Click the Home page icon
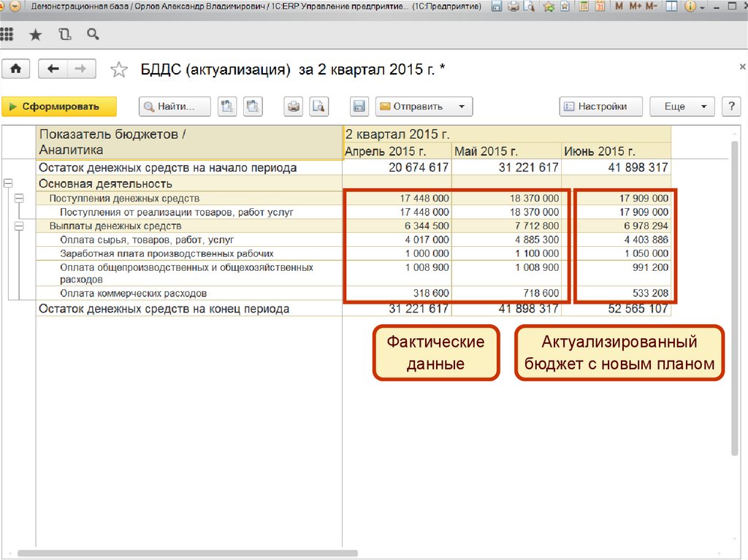This screenshot has width=748, height=560. tap(15, 69)
